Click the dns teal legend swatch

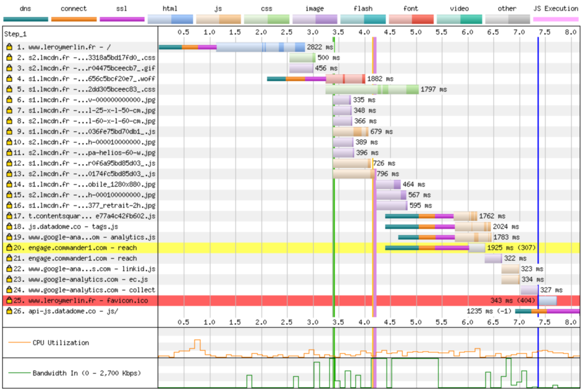[25, 19]
